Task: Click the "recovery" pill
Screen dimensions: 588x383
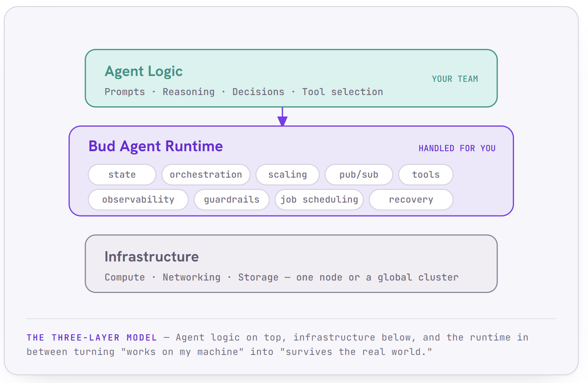Action: click(x=411, y=199)
